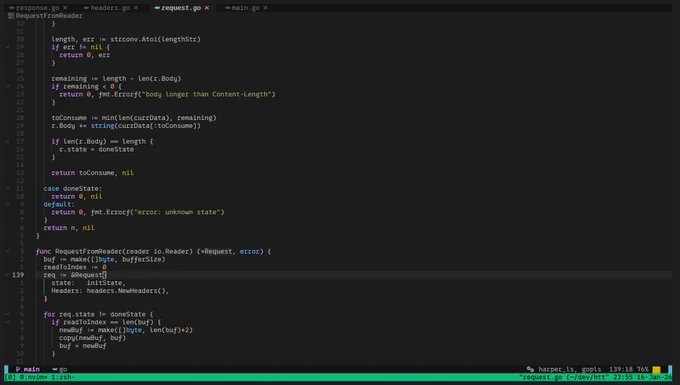The width and height of the screenshot is (680, 385).
Task: Click the 'toConsume := min(len(currData), remaining)' line
Action: [134, 117]
